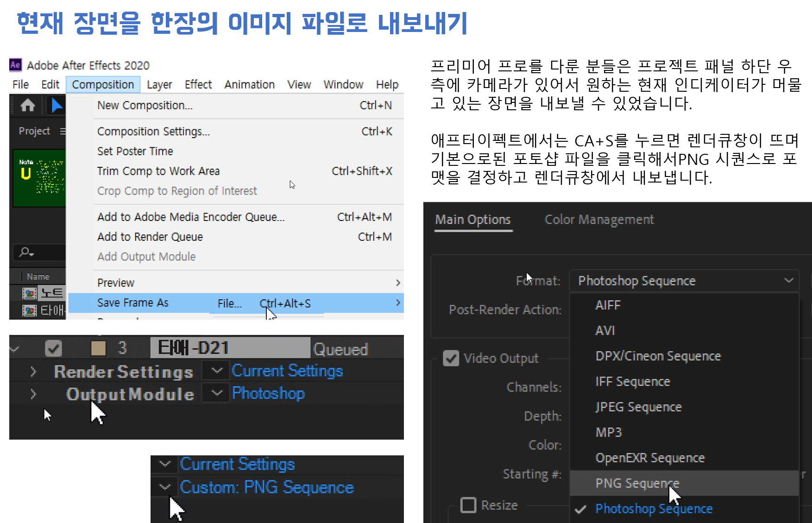
Task: Select Set Poster Time
Action: [236, 151]
